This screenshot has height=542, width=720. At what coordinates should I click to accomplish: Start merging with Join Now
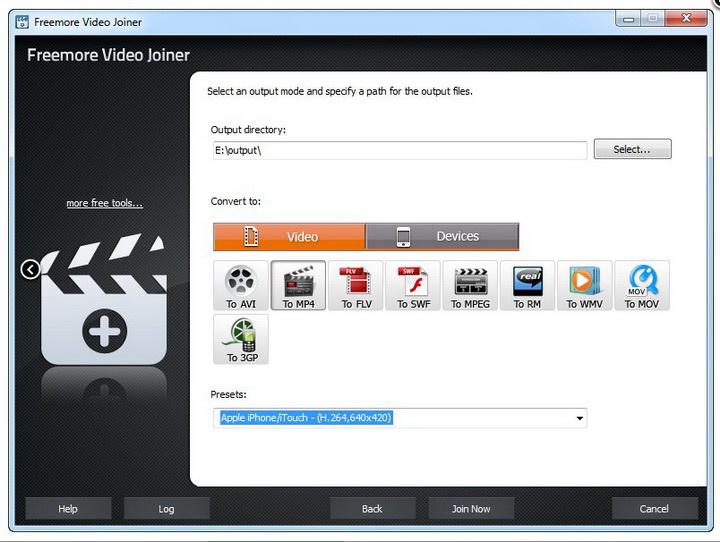tap(471, 508)
